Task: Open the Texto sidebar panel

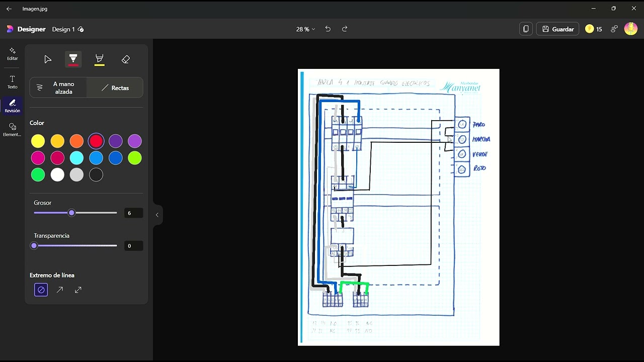Action: tap(13, 82)
